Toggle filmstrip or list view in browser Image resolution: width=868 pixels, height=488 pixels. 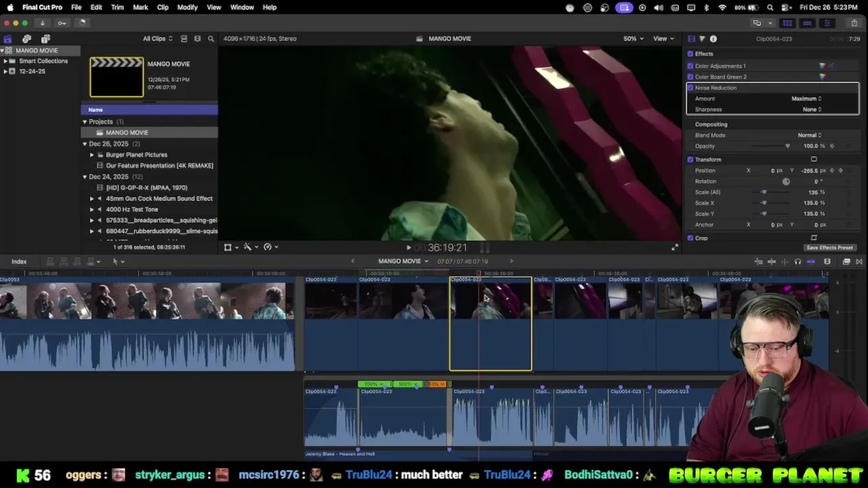[197, 39]
